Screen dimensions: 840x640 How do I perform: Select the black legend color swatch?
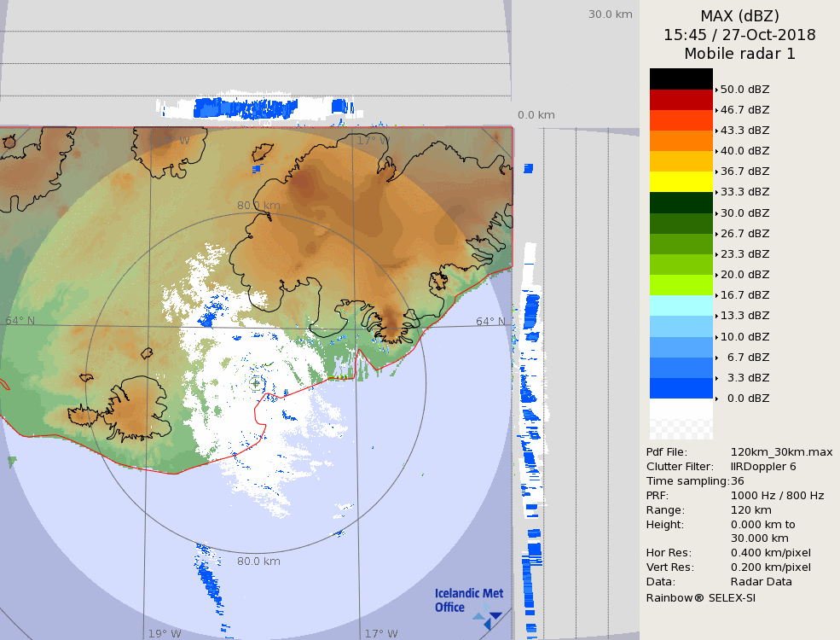click(681, 79)
